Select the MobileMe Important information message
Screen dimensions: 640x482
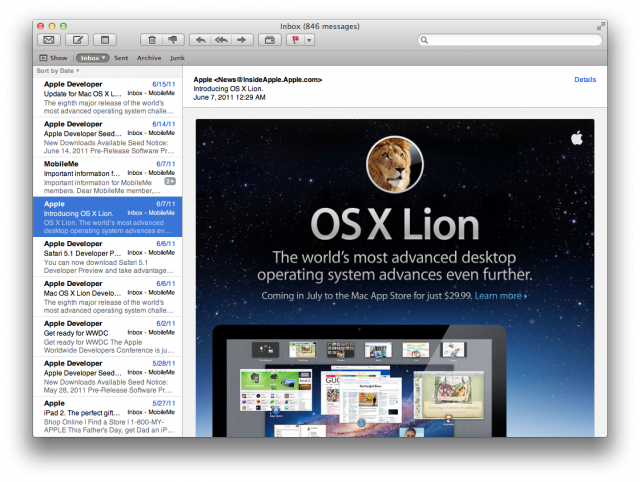[x=108, y=178]
